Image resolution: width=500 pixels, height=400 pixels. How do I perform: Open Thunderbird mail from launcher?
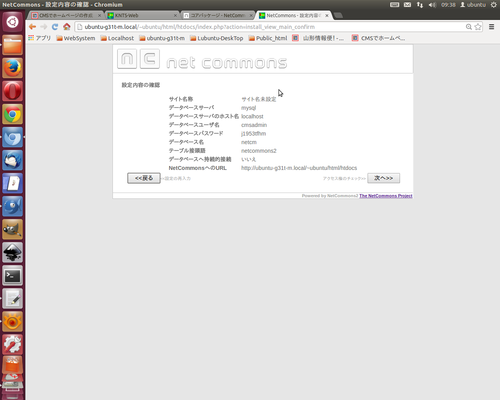click(12, 160)
